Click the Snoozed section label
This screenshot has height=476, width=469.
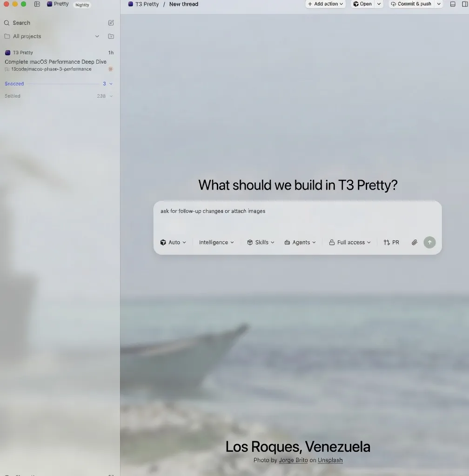pyautogui.click(x=14, y=84)
